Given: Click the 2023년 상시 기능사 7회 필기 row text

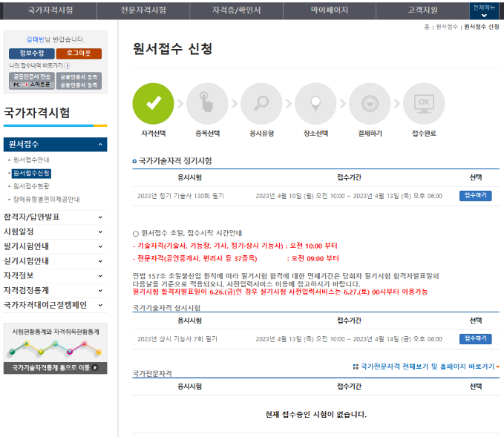Looking at the screenshot, I should coord(177,339).
